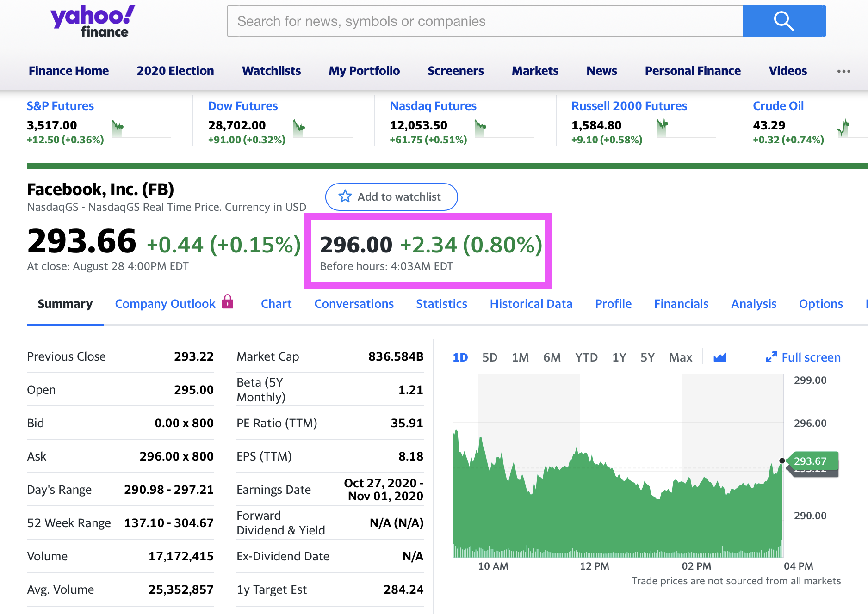Screen dimensions: 868x614
Task: Open Videos in the navigation bar
Action: point(788,71)
